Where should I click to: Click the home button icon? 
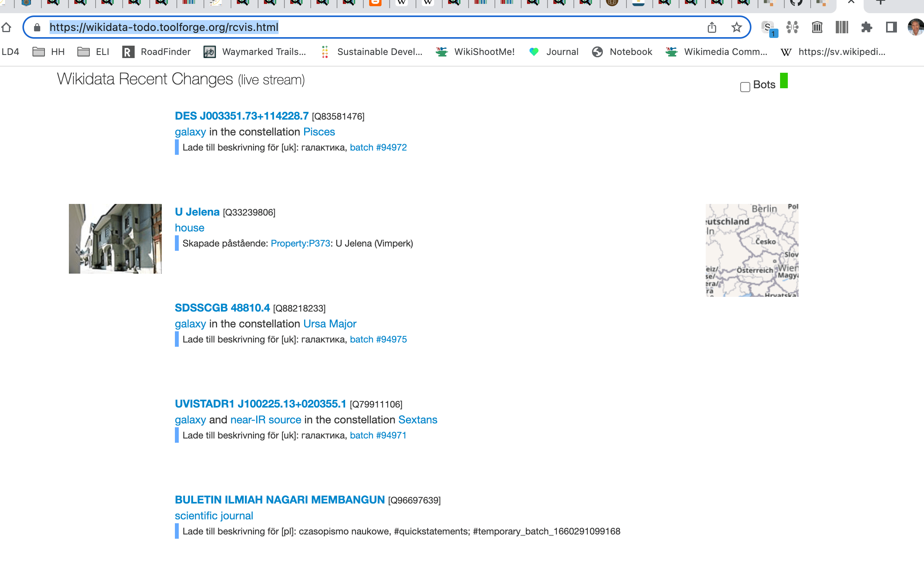(6, 27)
